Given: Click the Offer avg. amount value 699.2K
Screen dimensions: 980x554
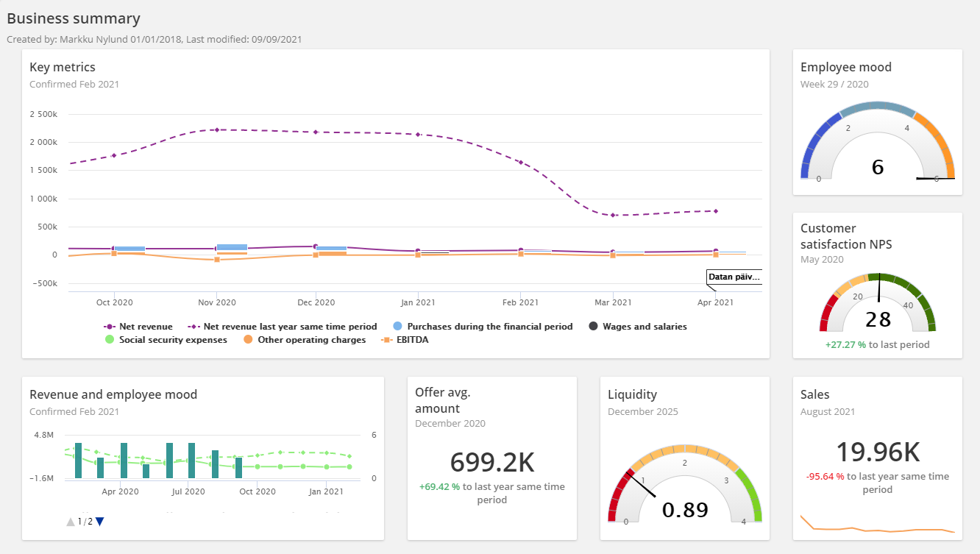Looking at the screenshot, I should click(x=491, y=462).
